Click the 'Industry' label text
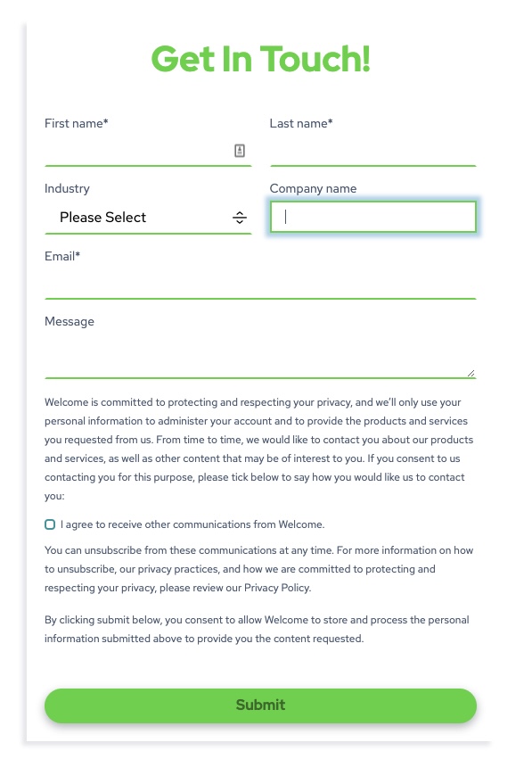The height and width of the screenshot is (759, 532). 67,189
